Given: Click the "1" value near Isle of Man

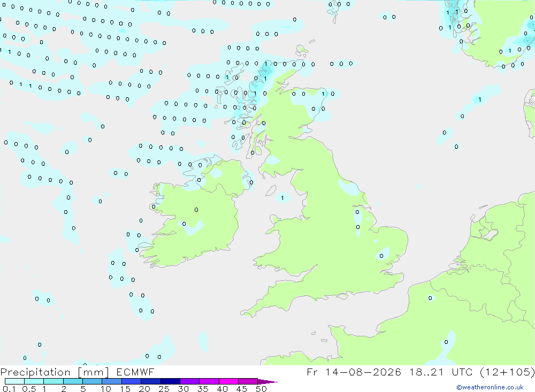Looking at the screenshot, I should click(x=282, y=198).
